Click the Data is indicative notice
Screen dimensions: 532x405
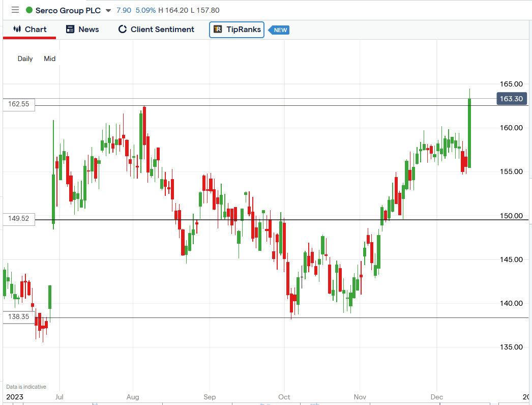point(26,387)
